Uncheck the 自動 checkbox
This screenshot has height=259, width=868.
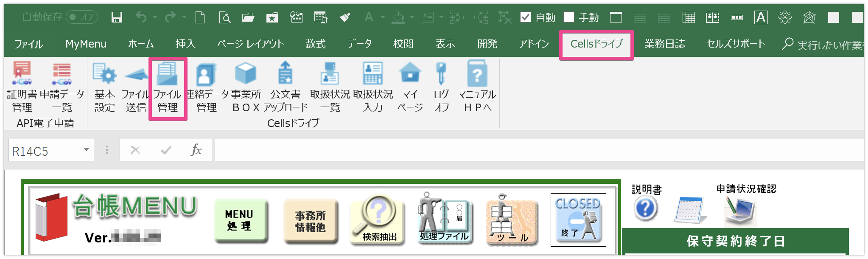526,17
